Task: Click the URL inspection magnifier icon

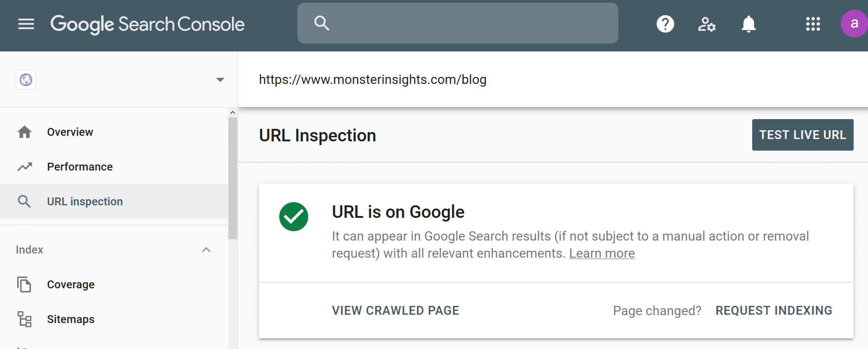Action: [x=24, y=201]
